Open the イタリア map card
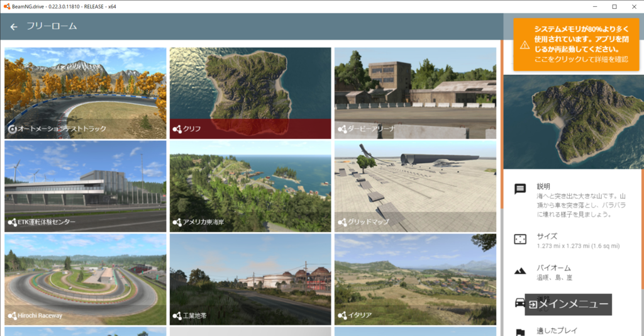644x336 pixels. [x=415, y=280]
